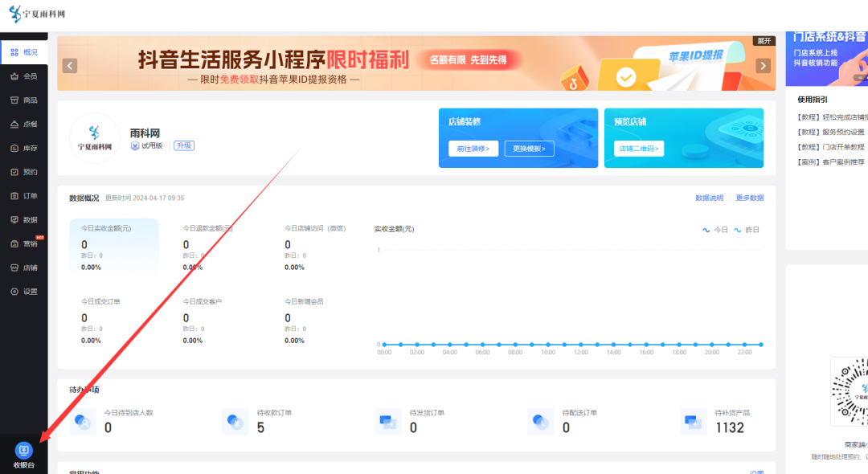Click the 营销 marketing sidebar icon
This screenshot has height=474, width=868.
[14, 244]
